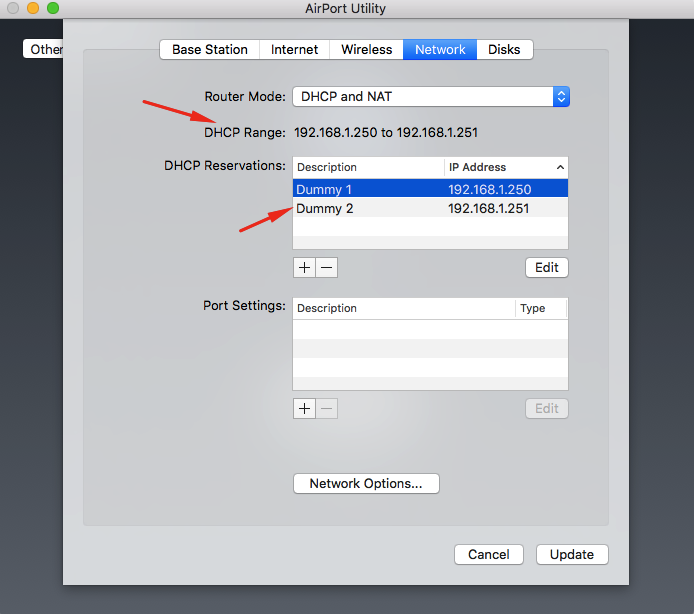This screenshot has width=694, height=614.
Task: Click the Network tab
Action: coord(440,50)
